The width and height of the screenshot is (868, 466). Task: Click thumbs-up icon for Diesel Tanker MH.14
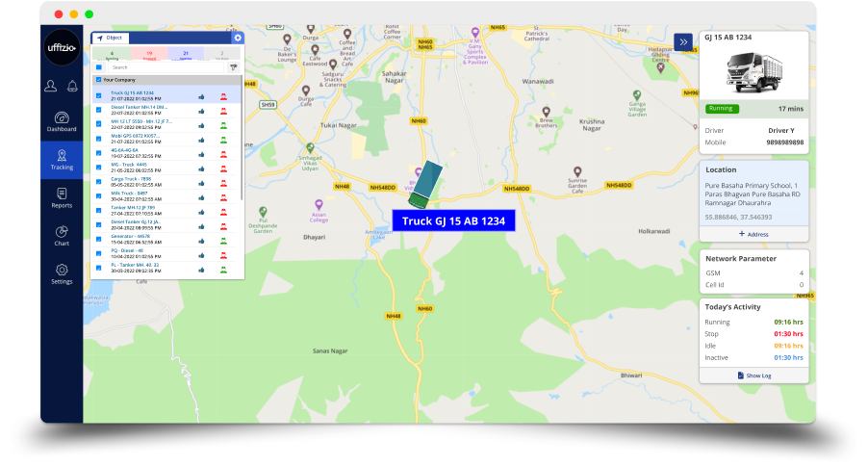201,112
